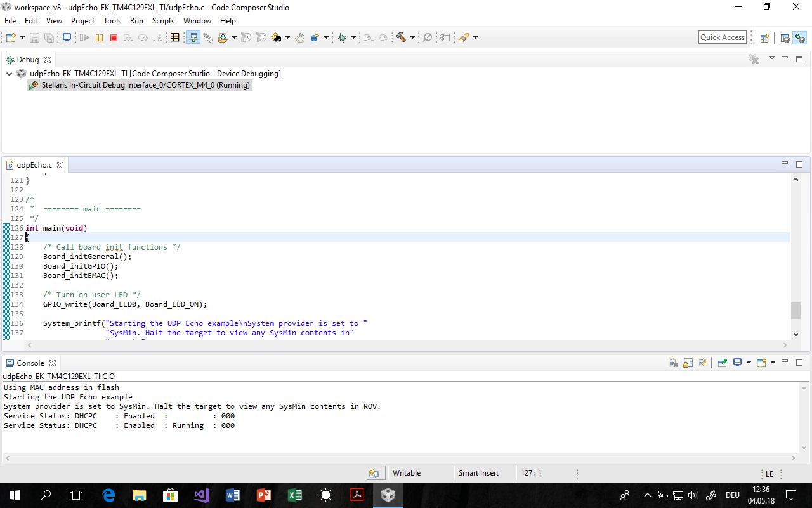This screenshot has height=508, width=812.
Task: Maximize the Console view panel
Action: 799,363
